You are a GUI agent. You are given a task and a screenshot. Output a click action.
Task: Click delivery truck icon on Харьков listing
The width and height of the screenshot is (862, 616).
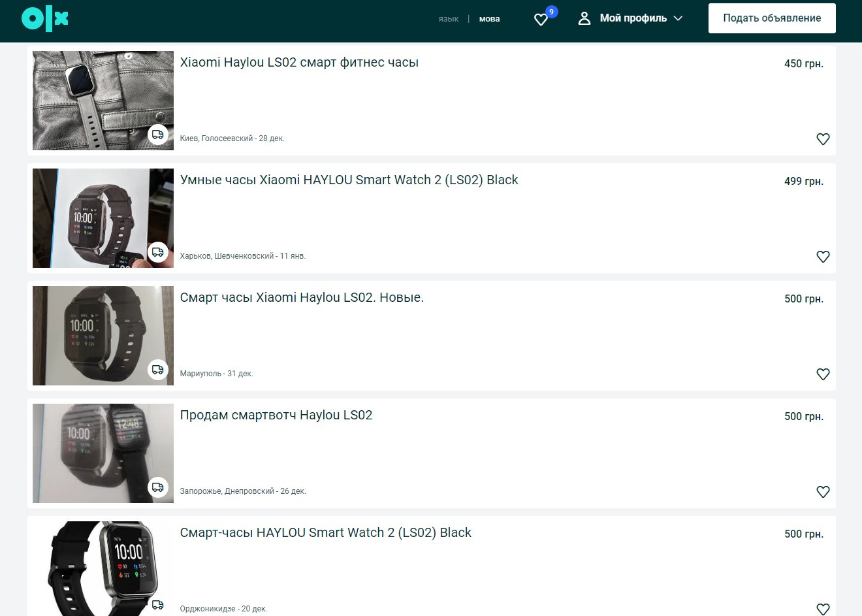(158, 252)
